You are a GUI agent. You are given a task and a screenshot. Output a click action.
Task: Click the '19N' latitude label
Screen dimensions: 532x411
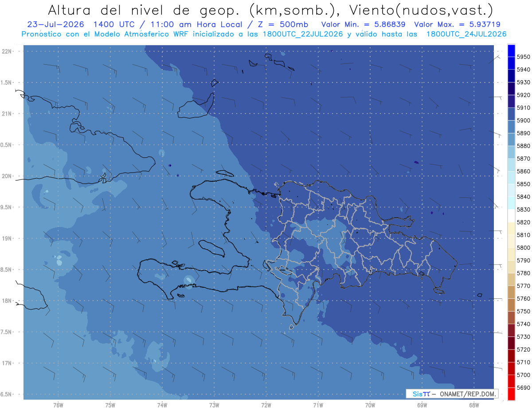pyautogui.click(x=7, y=239)
